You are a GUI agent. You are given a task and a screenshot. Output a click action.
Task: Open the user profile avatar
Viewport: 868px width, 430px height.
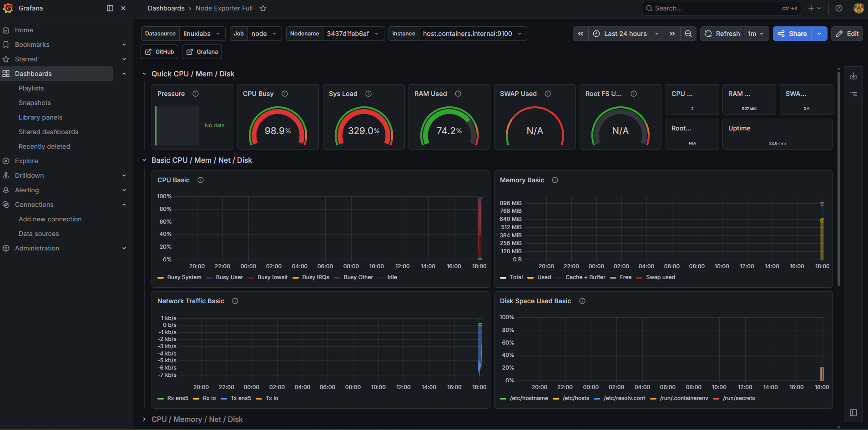pos(858,8)
